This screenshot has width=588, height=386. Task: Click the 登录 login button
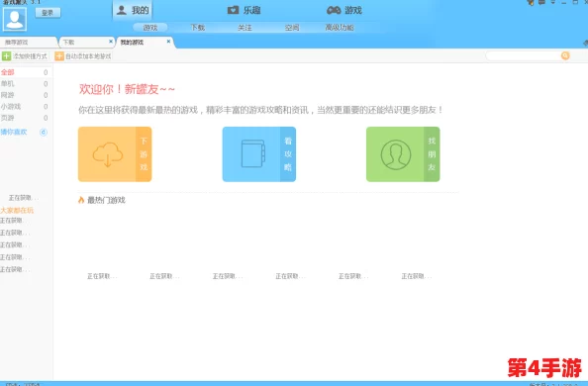[48, 13]
